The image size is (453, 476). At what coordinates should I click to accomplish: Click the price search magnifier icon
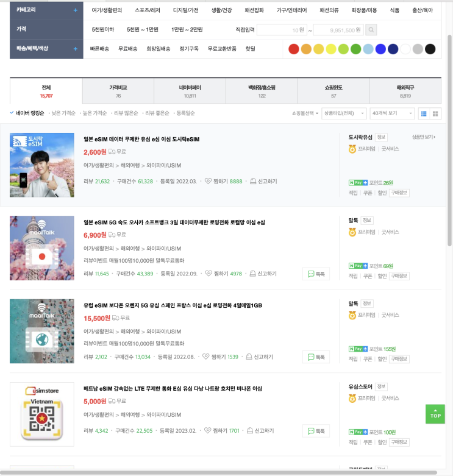tap(371, 30)
